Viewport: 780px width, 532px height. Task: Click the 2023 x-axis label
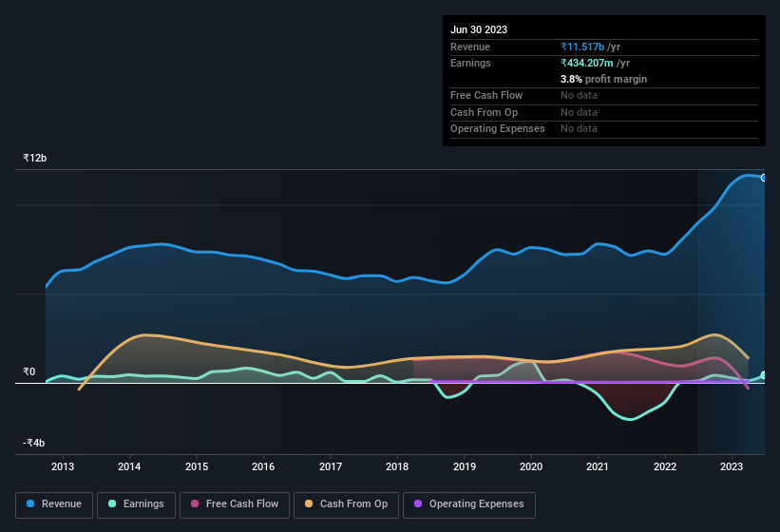pos(732,466)
